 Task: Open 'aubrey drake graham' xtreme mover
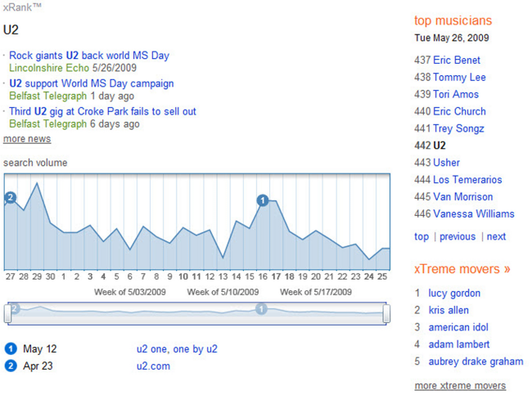click(x=476, y=361)
